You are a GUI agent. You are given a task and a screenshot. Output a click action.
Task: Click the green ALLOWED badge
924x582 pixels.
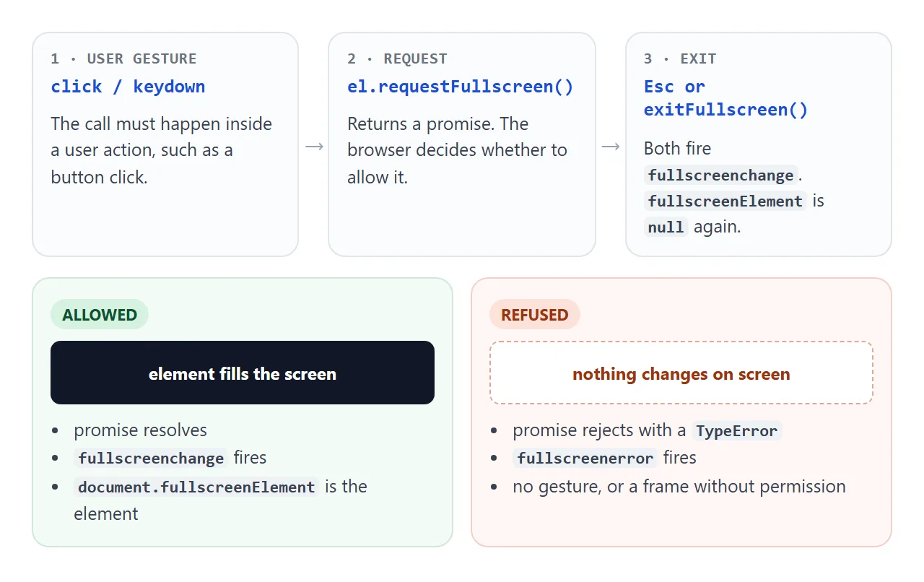point(100,315)
